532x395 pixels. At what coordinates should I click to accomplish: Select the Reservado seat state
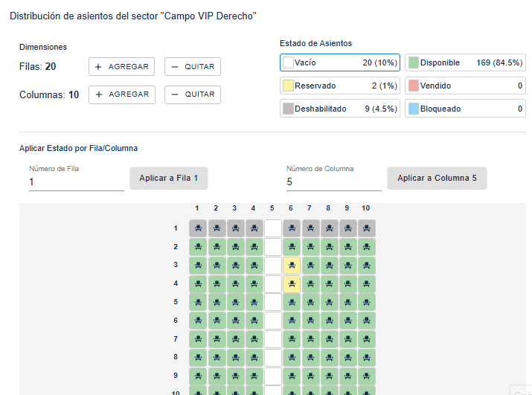[x=340, y=86]
